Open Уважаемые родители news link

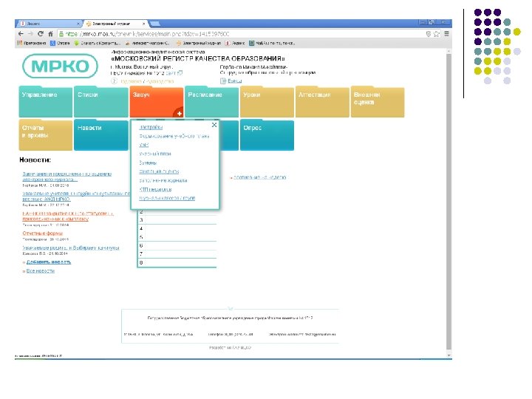pyautogui.click(x=71, y=248)
